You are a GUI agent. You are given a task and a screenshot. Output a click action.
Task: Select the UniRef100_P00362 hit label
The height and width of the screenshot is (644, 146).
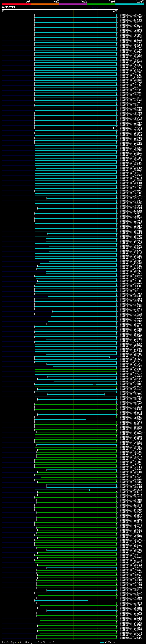131,512
